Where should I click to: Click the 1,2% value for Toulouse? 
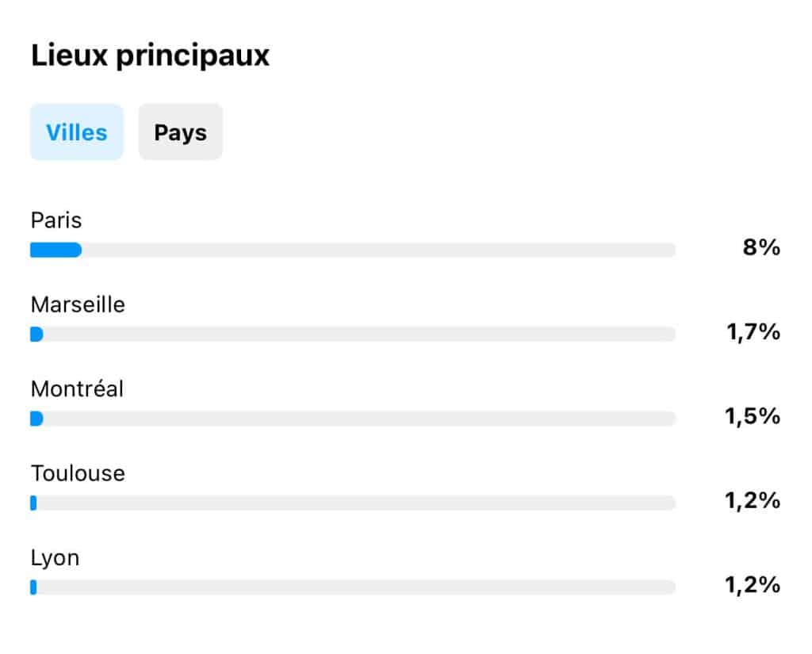click(753, 501)
